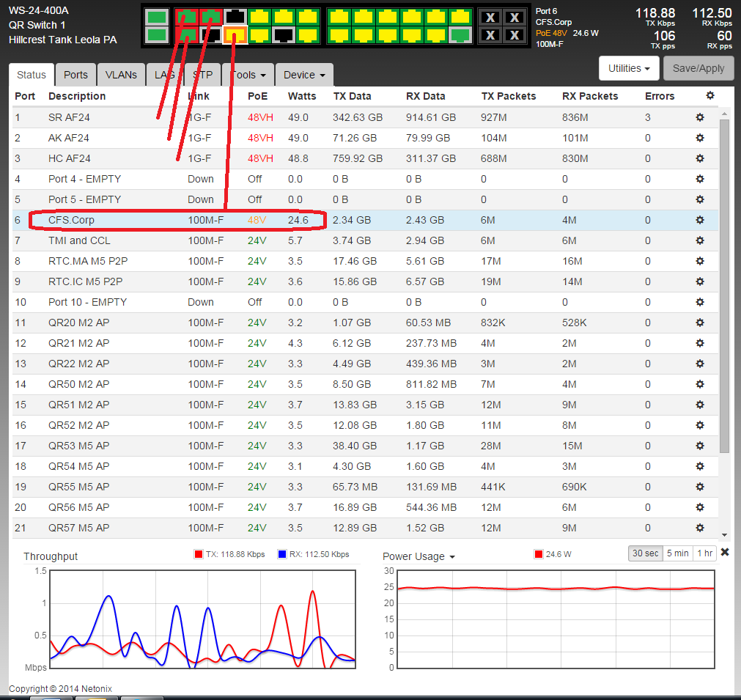This screenshot has width=741, height=700.
Task: Click gear icon for RTC.IC M5 P2P
Action: point(700,281)
